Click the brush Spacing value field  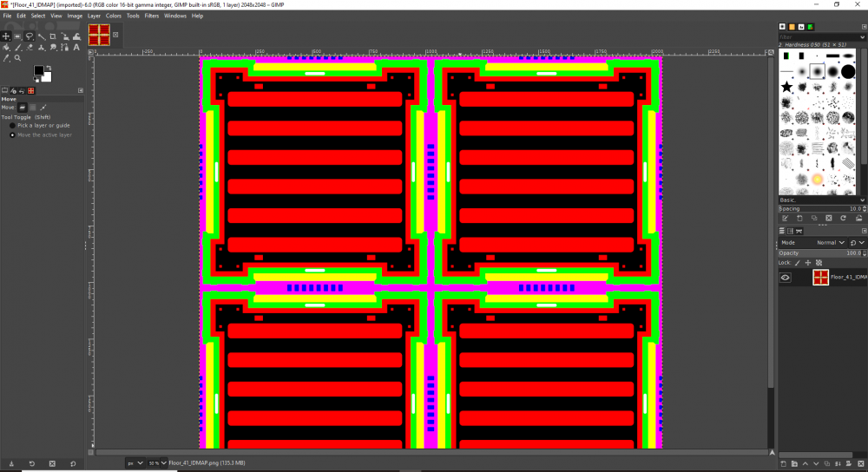point(820,209)
